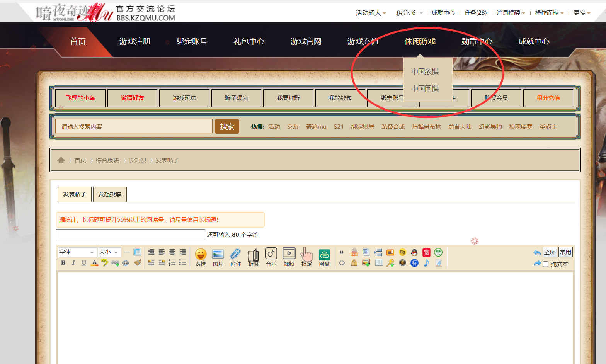Expand the 操作面板 control panel dropdown
606x364 pixels.
[x=549, y=13]
